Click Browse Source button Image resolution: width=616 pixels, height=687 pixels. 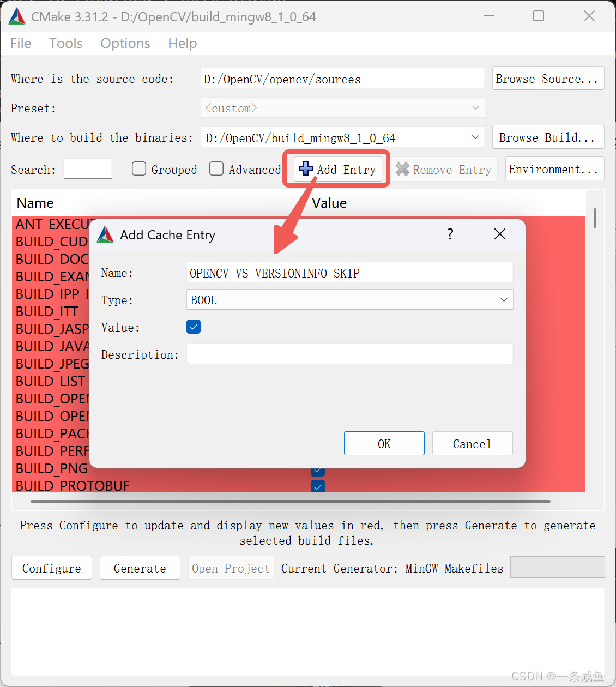pyautogui.click(x=548, y=78)
